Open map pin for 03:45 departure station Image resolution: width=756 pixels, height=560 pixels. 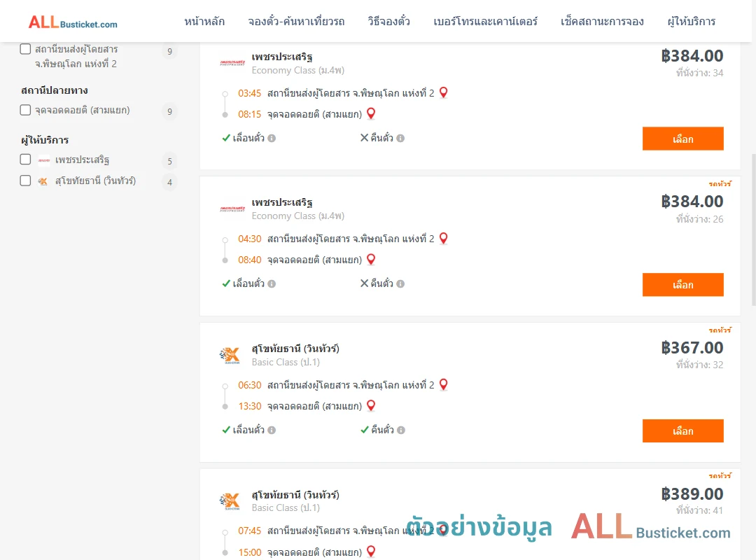[444, 92]
